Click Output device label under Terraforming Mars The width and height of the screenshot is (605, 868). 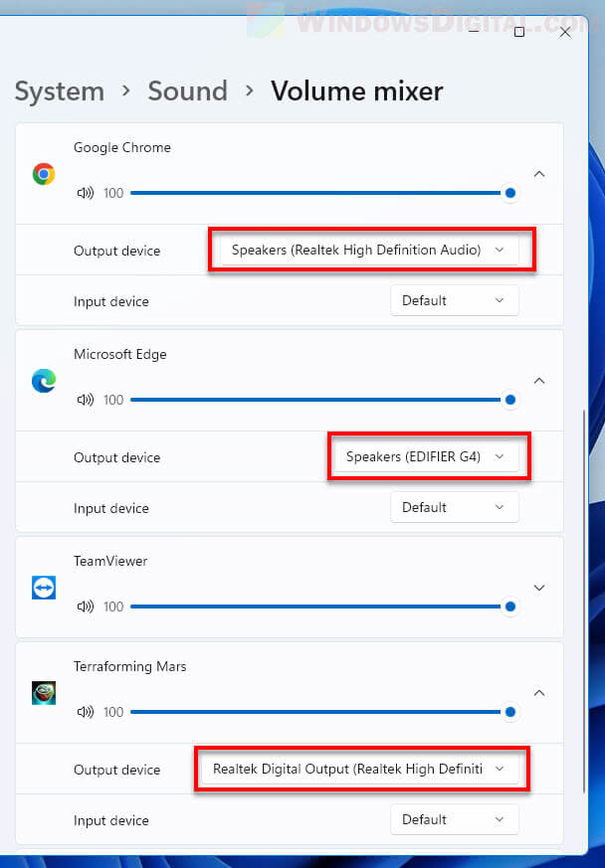pos(116,770)
